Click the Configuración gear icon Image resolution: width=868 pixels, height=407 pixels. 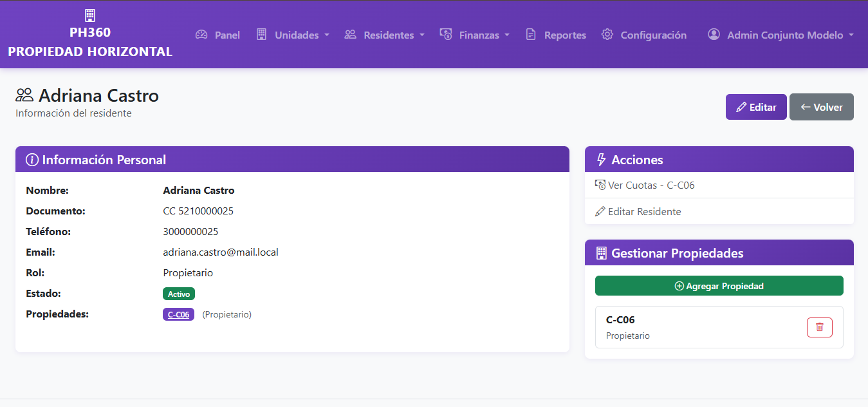coord(607,35)
